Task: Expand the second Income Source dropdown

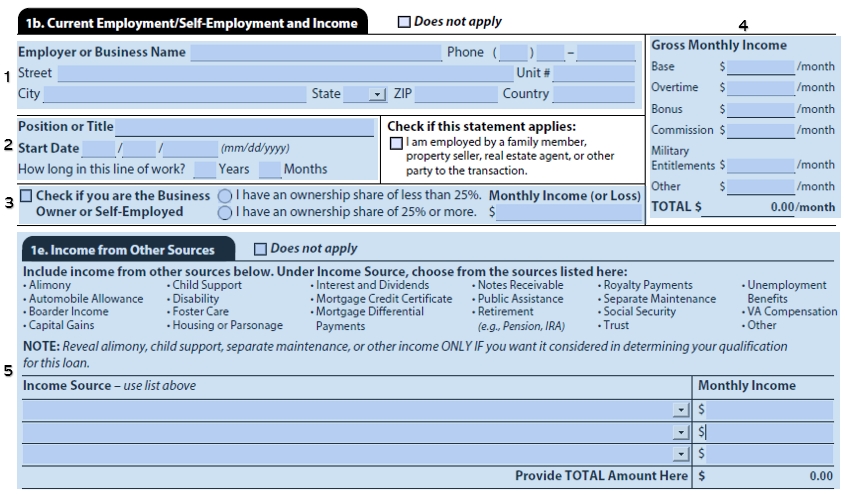Action: [x=682, y=433]
